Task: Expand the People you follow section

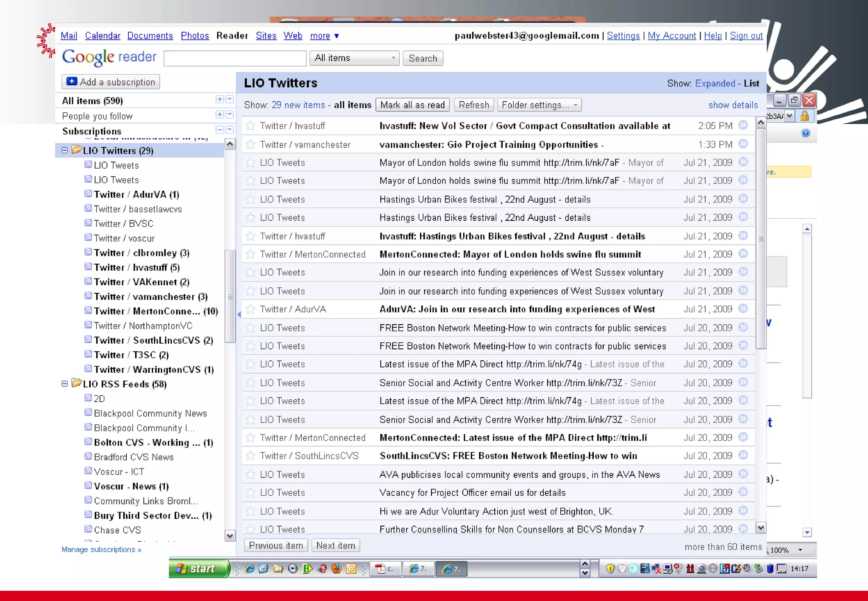Action: click(x=220, y=114)
